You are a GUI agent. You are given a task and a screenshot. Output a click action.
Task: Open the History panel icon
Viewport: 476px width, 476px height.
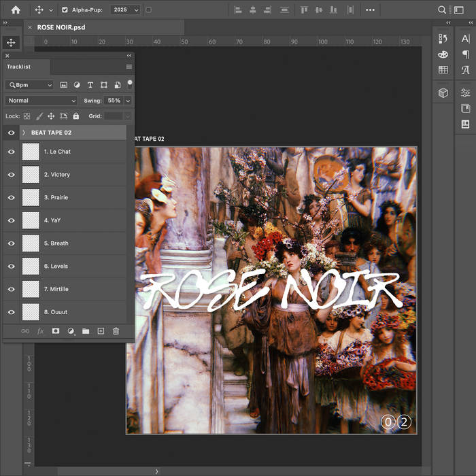click(x=443, y=38)
